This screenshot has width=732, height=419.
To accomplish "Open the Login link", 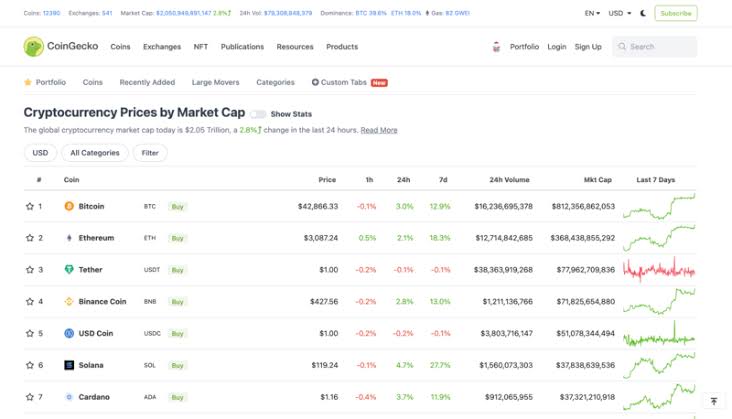I will pyautogui.click(x=556, y=47).
